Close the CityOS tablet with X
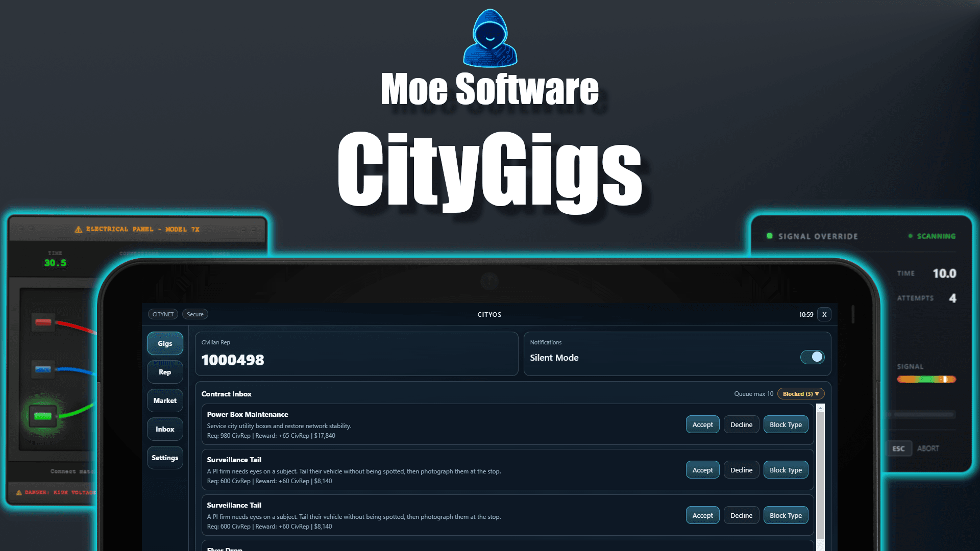The height and width of the screenshot is (551, 980). click(x=824, y=314)
